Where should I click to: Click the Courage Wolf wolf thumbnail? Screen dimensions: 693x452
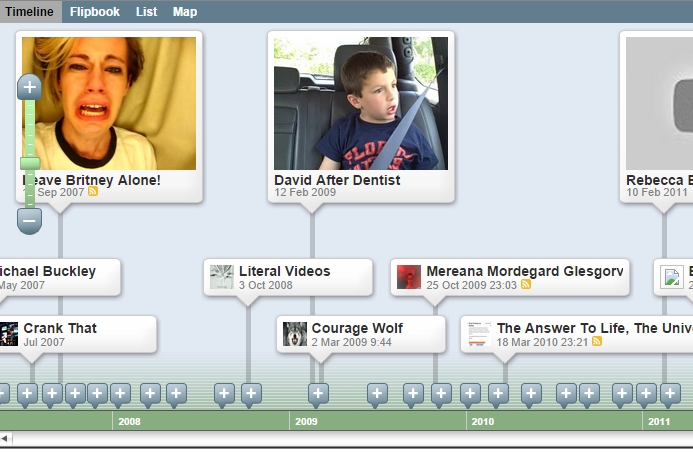click(295, 334)
